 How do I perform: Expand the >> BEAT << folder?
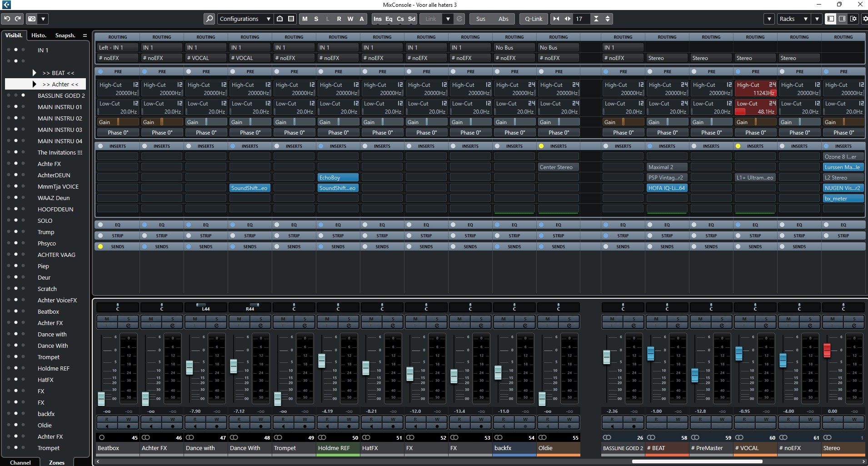click(x=35, y=73)
